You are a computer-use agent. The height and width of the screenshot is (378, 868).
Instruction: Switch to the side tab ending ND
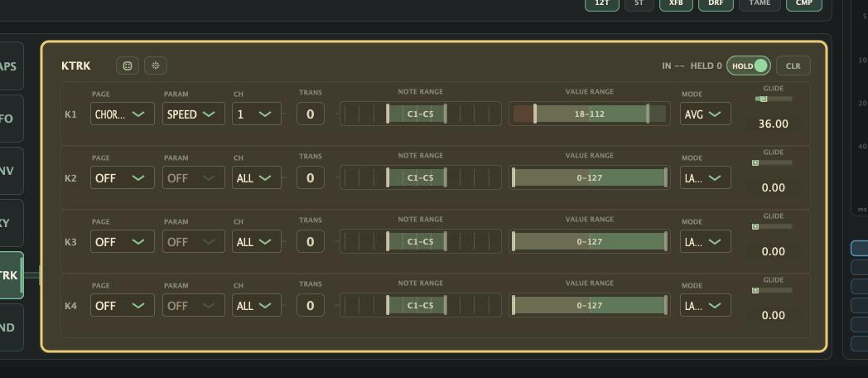click(x=11, y=327)
